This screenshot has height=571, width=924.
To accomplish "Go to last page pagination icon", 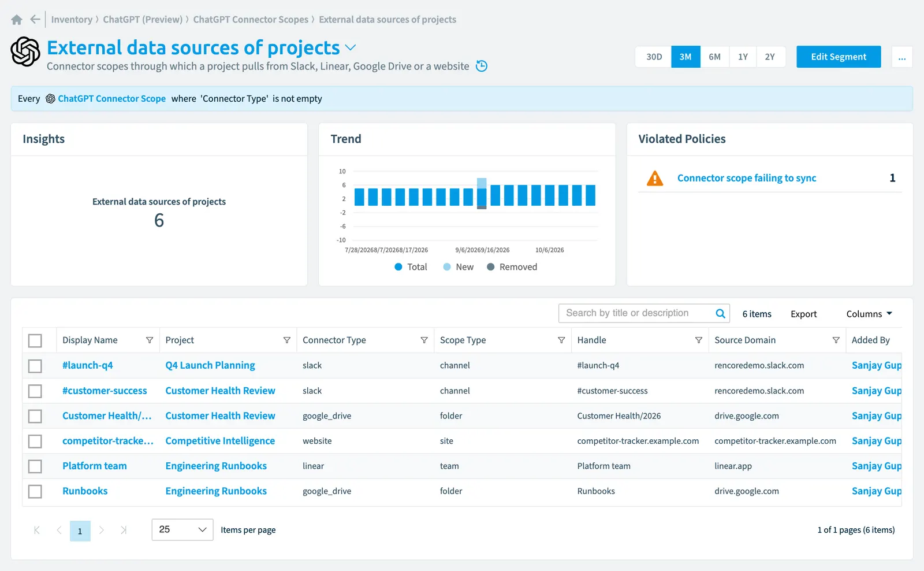I will coord(123,530).
